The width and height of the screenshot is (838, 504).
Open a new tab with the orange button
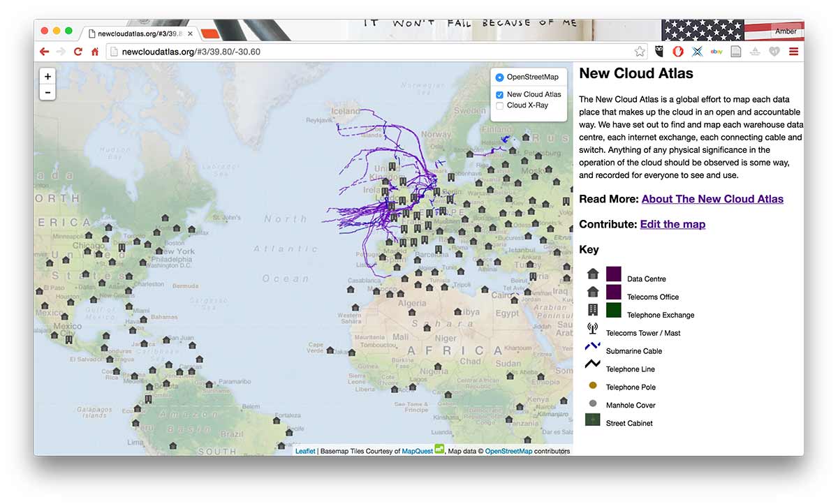[210, 34]
